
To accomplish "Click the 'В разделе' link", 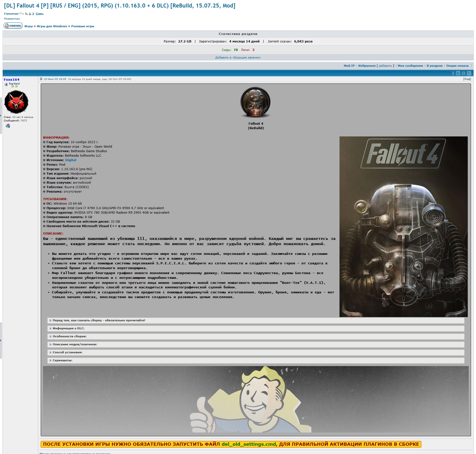I will pyautogui.click(x=434, y=66).
